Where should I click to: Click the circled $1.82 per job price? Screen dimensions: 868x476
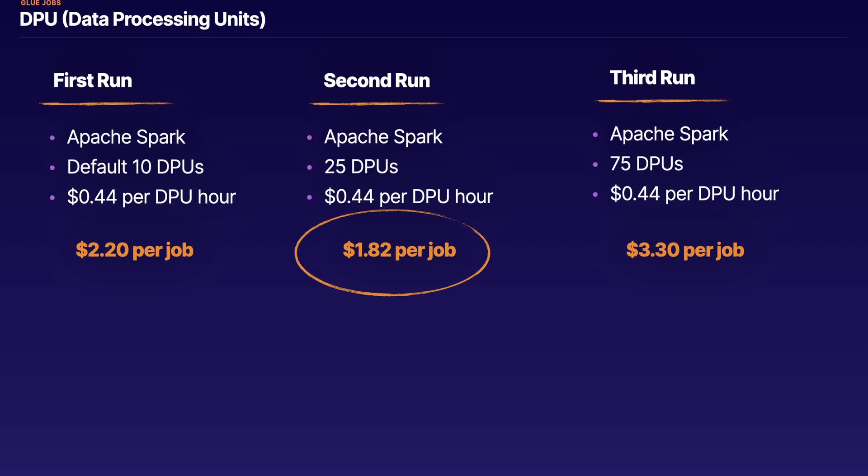[x=399, y=250]
